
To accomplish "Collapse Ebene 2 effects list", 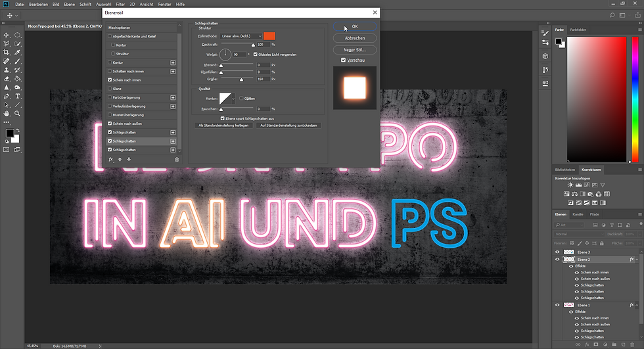I will coord(637,260).
